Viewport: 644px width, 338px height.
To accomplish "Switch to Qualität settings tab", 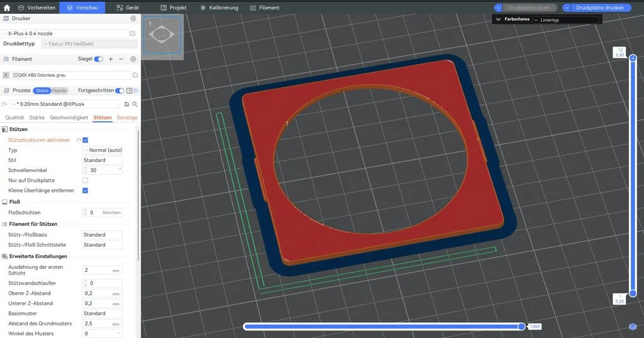I will [14, 118].
